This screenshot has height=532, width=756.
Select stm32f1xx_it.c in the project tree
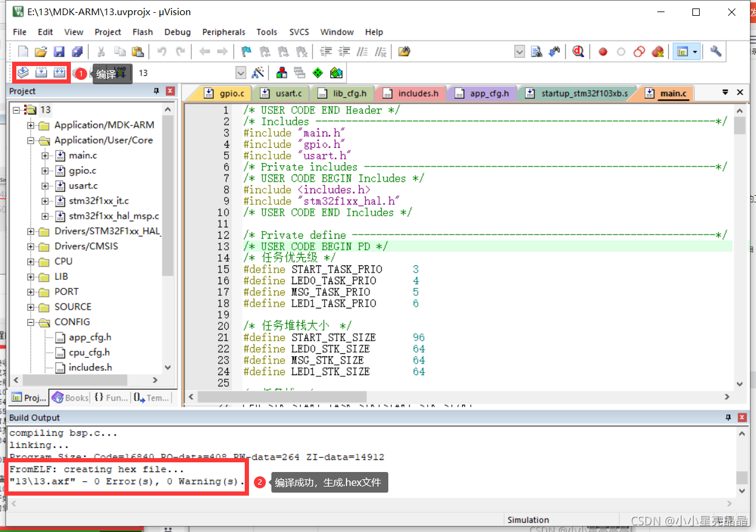99,201
